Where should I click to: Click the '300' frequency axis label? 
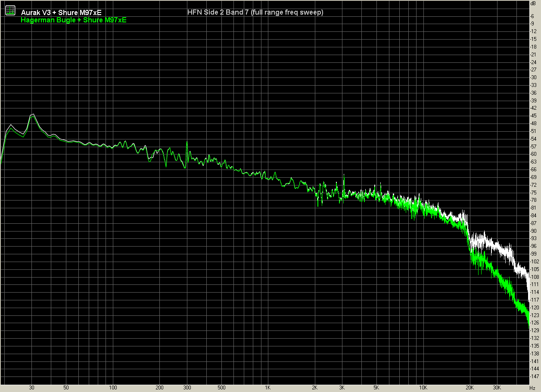187,388
